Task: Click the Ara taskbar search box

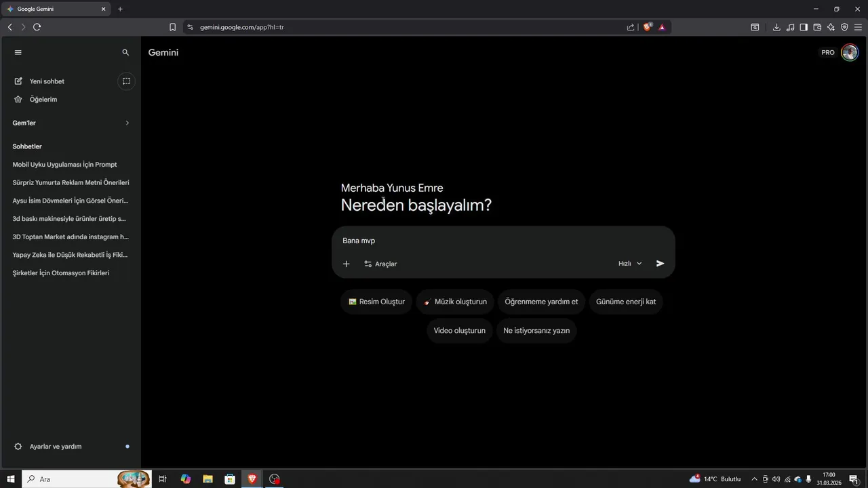Action: [x=87, y=479]
